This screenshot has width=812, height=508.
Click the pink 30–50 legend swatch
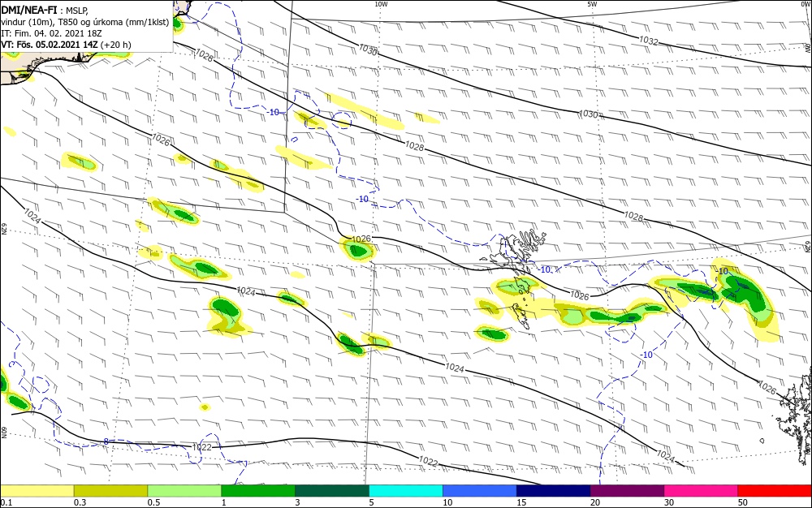click(x=702, y=491)
